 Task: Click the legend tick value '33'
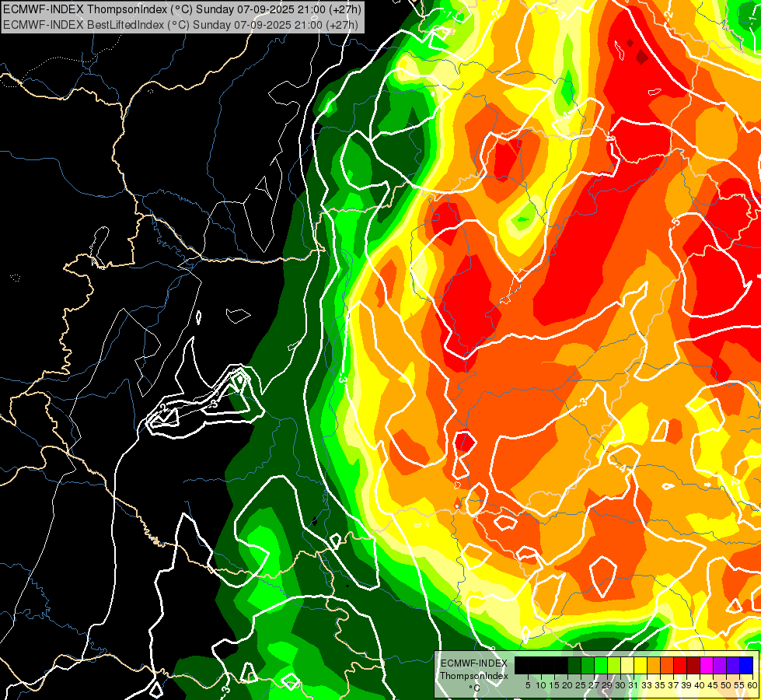pyautogui.click(x=647, y=685)
